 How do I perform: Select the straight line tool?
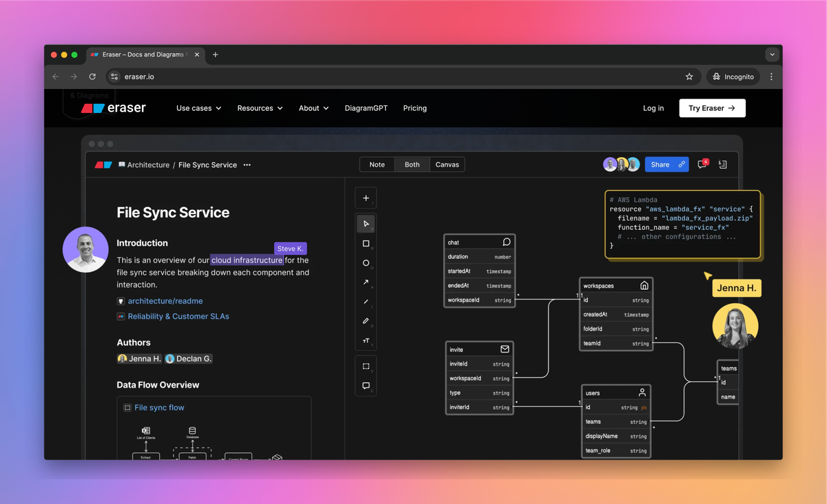click(366, 302)
